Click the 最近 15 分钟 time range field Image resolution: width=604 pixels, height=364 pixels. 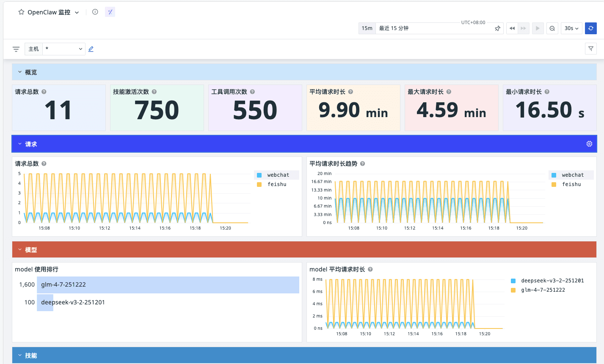(x=432, y=28)
